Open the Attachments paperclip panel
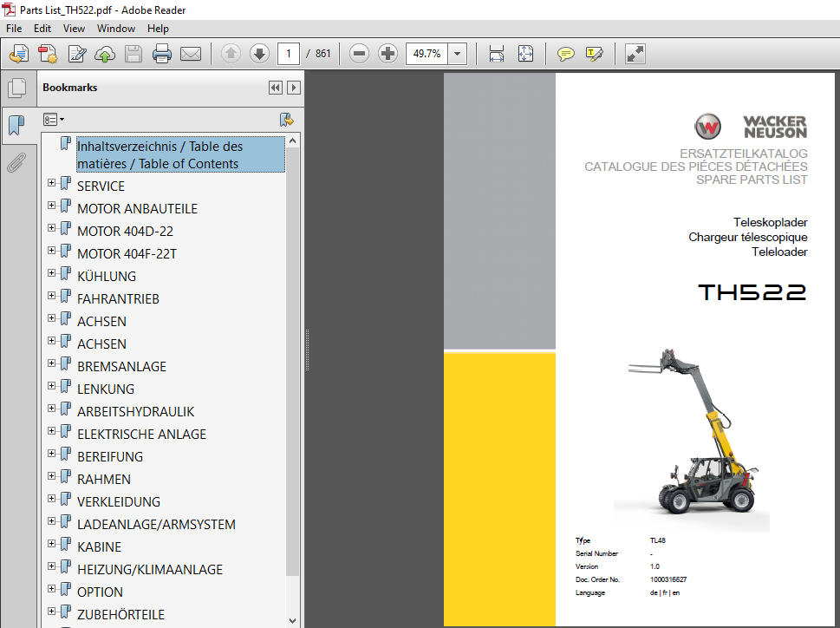Screen dimensions: 840x628 coord(16,162)
